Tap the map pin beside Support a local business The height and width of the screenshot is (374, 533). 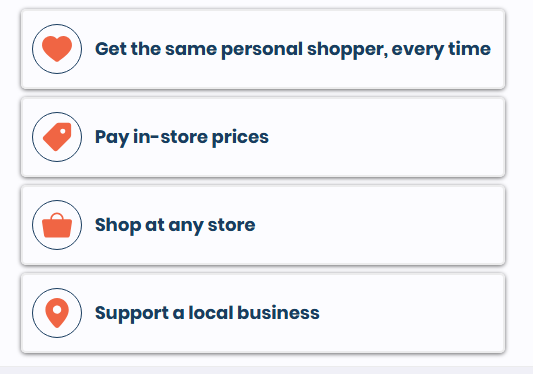coord(57,313)
